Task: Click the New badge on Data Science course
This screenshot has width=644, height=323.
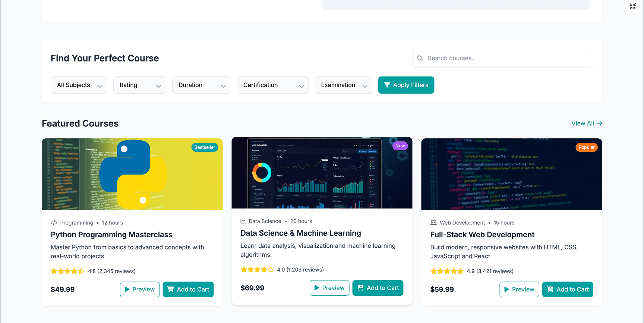Action: (x=400, y=146)
